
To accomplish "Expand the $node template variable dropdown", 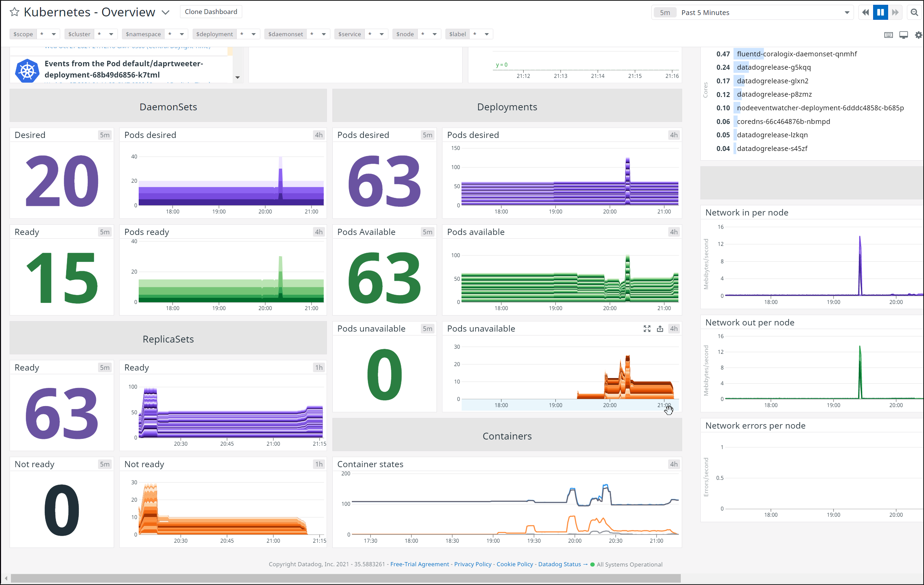I will point(435,34).
